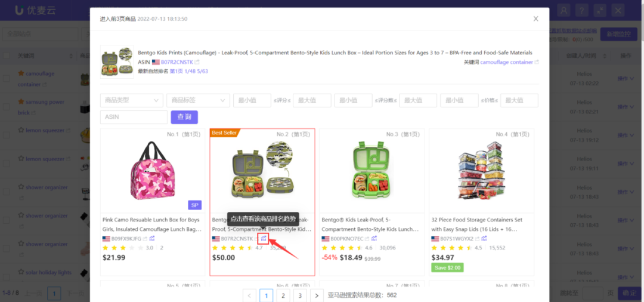Go to page 1 in dialog pagination
This screenshot has width=644, height=302.
[266, 295]
